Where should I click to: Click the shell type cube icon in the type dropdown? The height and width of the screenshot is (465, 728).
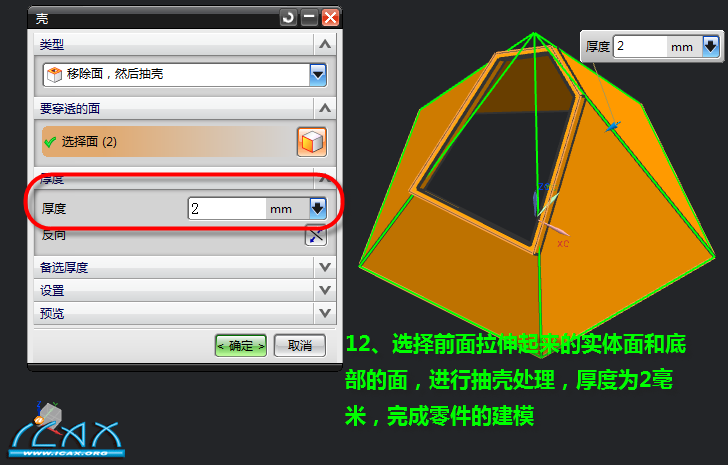point(54,74)
